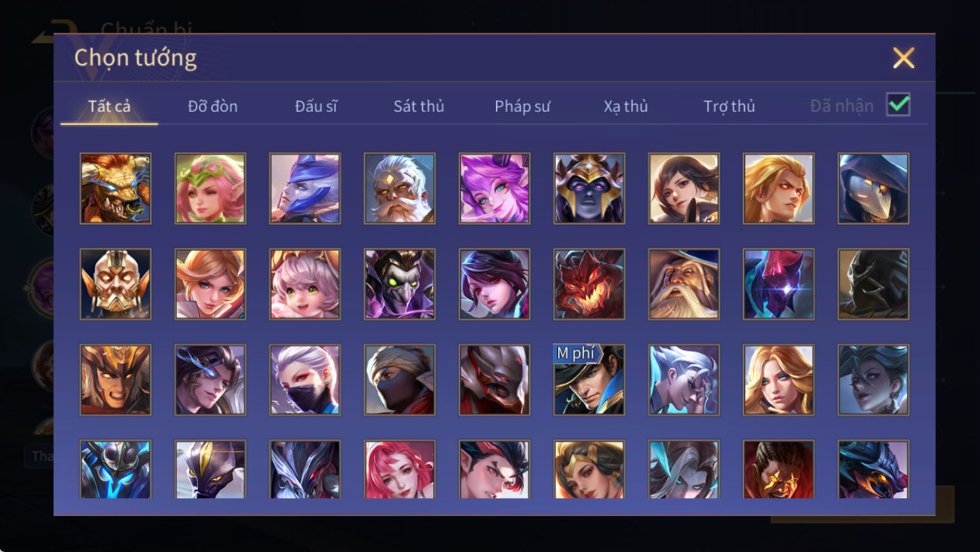Select the plague-doctor hooded hero portrait
This screenshot has width=980, height=552.
click(x=873, y=188)
